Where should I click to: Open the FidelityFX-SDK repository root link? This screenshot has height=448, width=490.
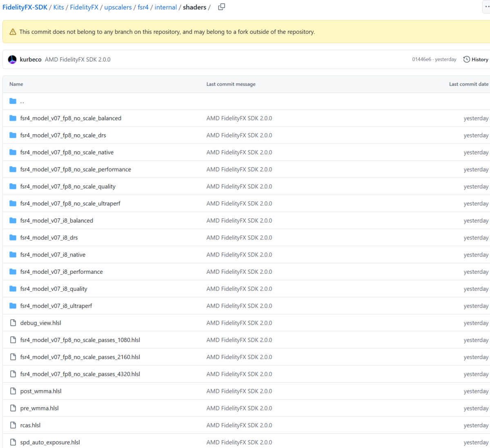pos(24,7)
